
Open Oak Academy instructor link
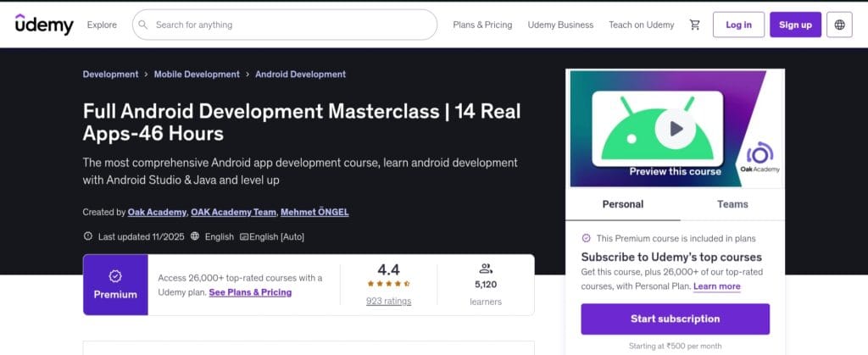pyautogui.click(x=158, y=212)
